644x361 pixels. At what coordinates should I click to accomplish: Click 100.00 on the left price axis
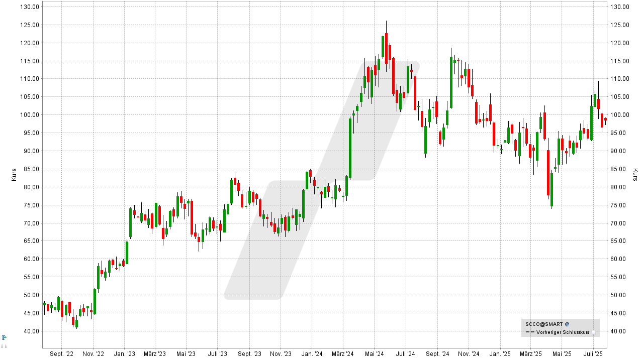31,114
